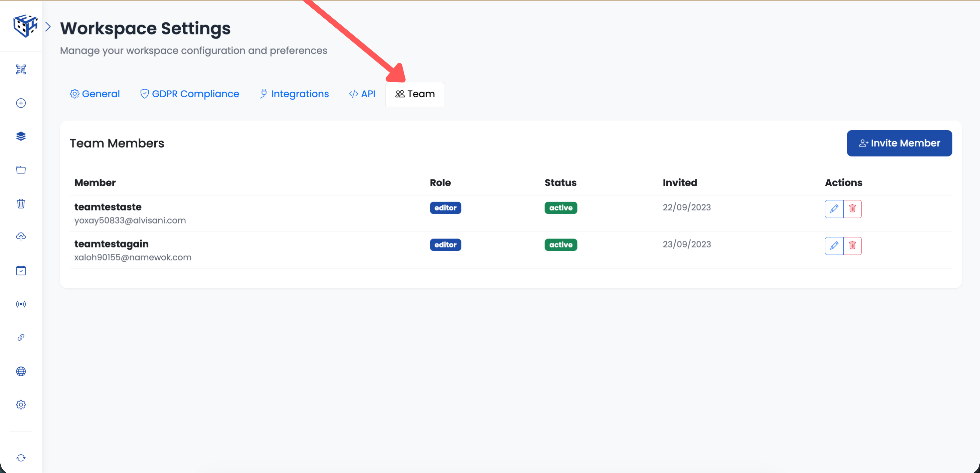Click the plus circle create icon
The width and height of the screenshot is (980, 473).
pyautogui.click(x=21, y=103)
